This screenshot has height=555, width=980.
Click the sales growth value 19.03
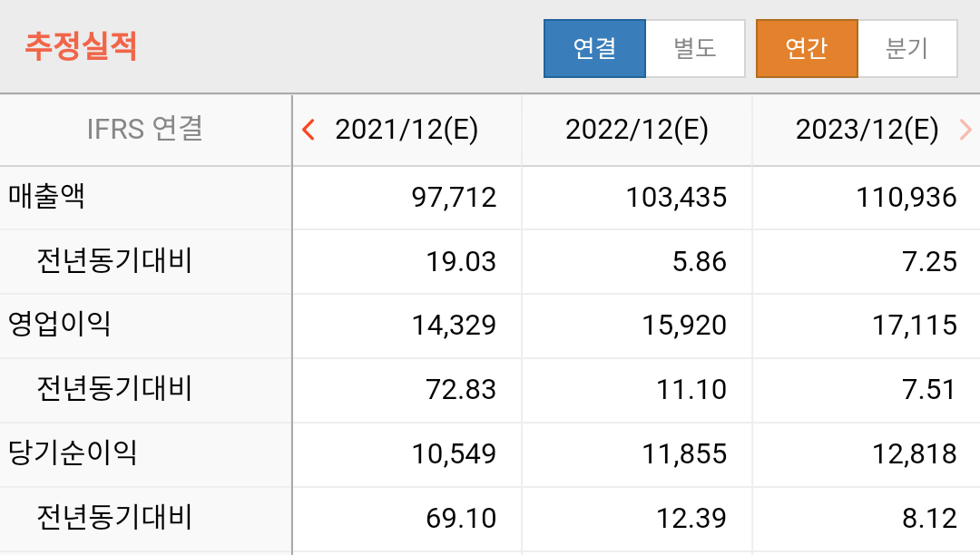461,262
